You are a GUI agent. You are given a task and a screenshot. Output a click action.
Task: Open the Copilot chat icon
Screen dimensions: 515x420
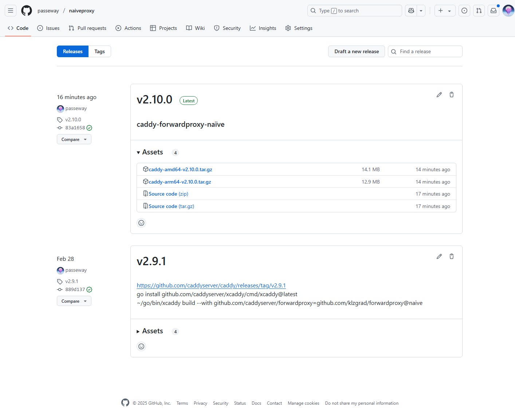pos(411,11)
